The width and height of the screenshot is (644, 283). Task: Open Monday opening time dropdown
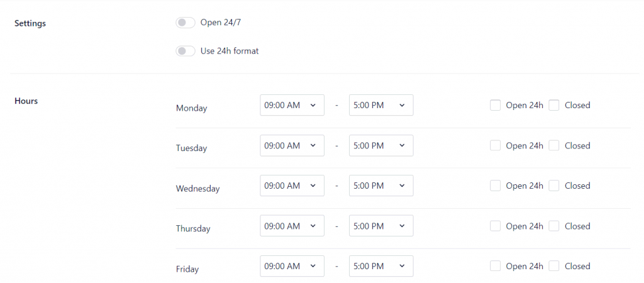coord(292,105)
